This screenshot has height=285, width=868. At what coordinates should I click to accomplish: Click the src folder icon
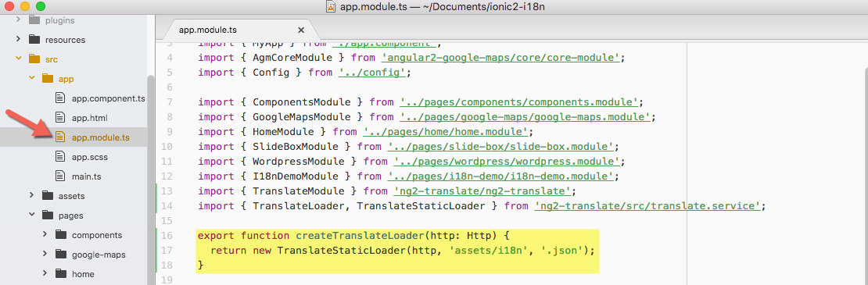point(34,59)
